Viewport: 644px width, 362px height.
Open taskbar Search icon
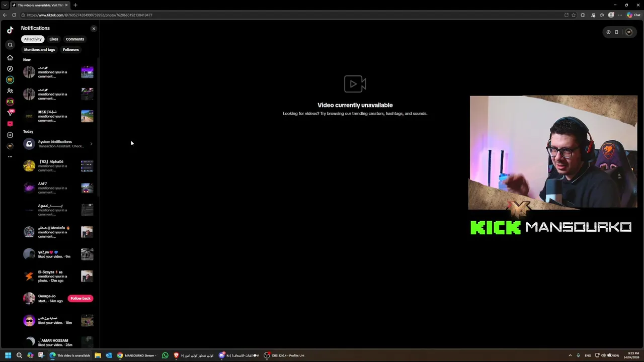click(x=19, y=355)
